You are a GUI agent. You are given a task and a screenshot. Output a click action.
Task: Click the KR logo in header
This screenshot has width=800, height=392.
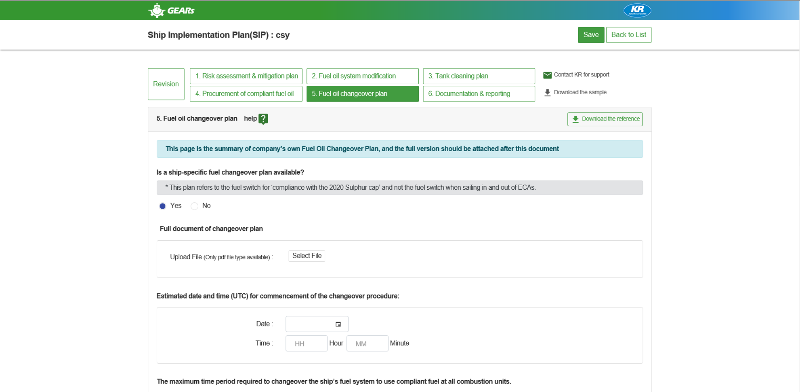pos(637,10)
